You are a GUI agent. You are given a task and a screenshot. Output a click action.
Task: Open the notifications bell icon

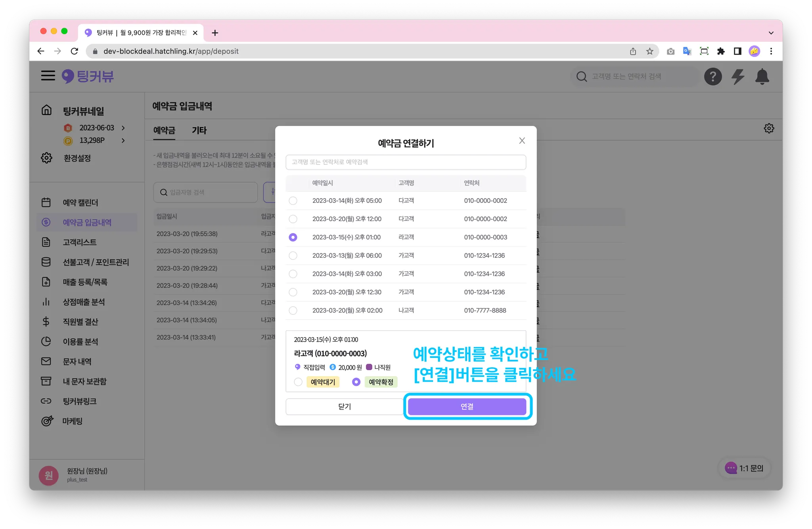762,76
